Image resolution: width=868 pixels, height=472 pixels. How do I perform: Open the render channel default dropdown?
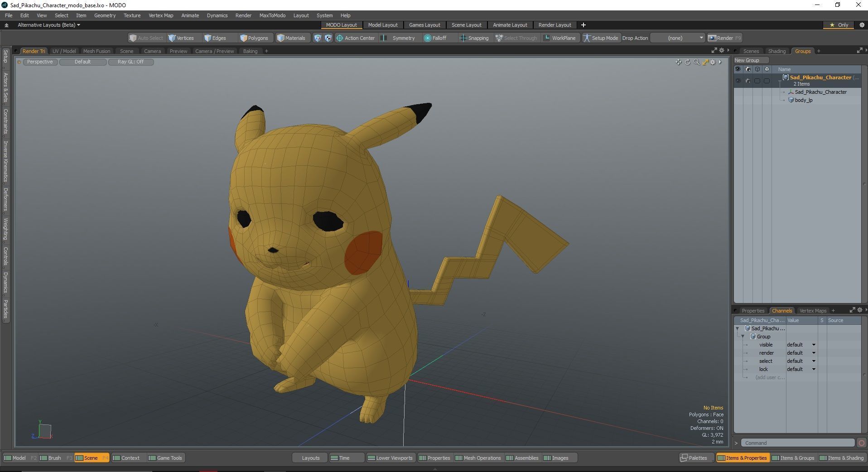coord(801,353)
